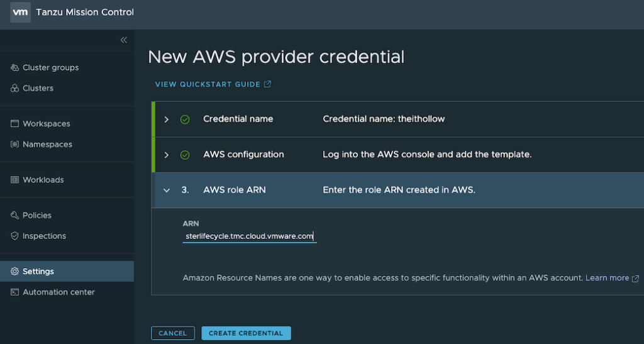Click the VMware logo icon
This screenshot has width=644, height=344.
(21, 13)
